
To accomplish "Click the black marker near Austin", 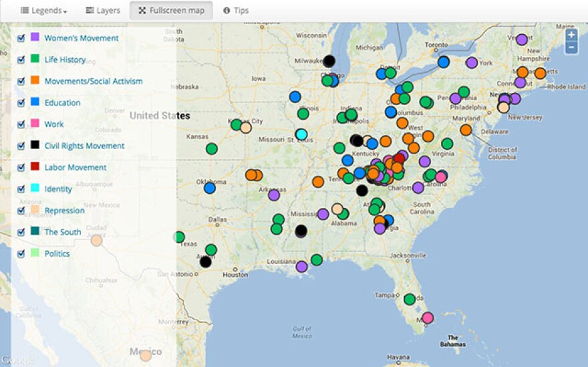I will coord(206,262).
